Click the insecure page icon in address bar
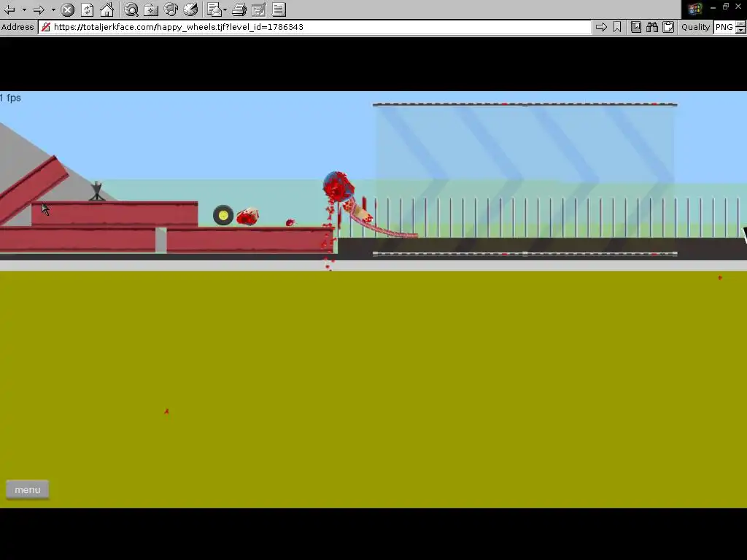 pyautogui.click(x=46, y=27)
